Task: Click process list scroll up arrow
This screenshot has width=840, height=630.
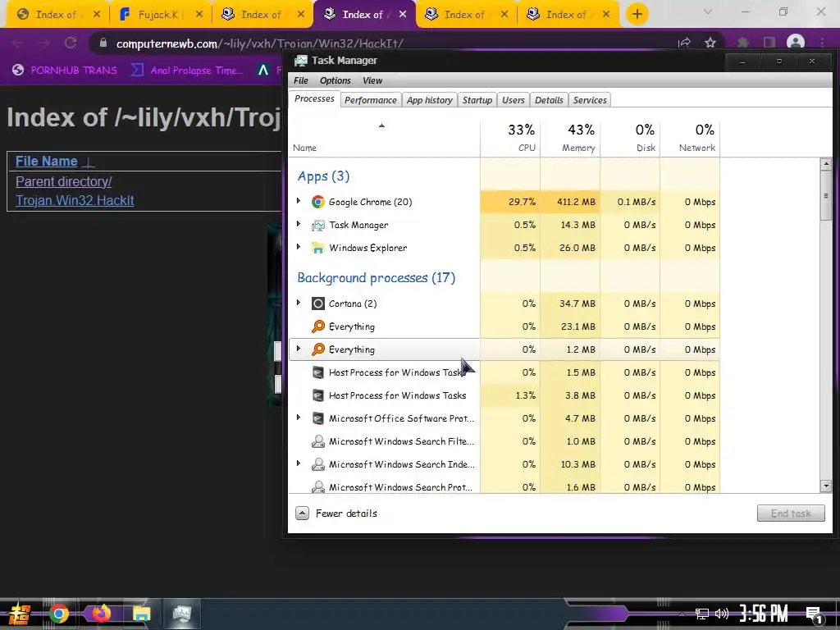Action: point(825,165)
